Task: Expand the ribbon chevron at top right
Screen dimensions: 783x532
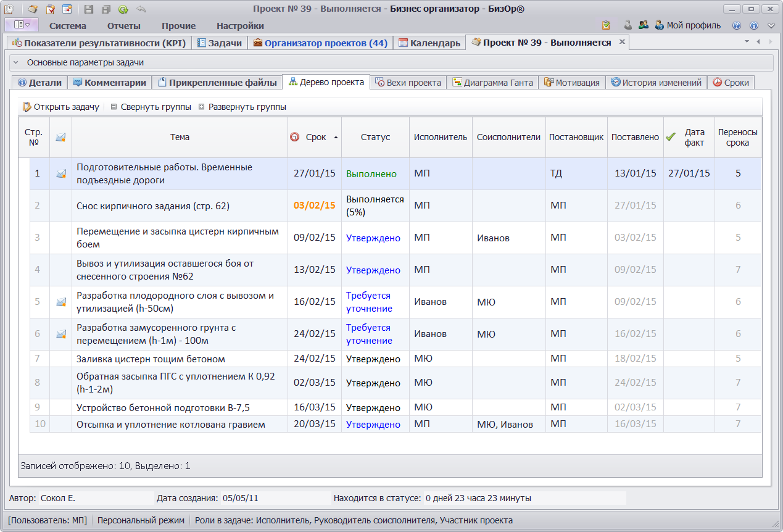Action: point(771,26)
